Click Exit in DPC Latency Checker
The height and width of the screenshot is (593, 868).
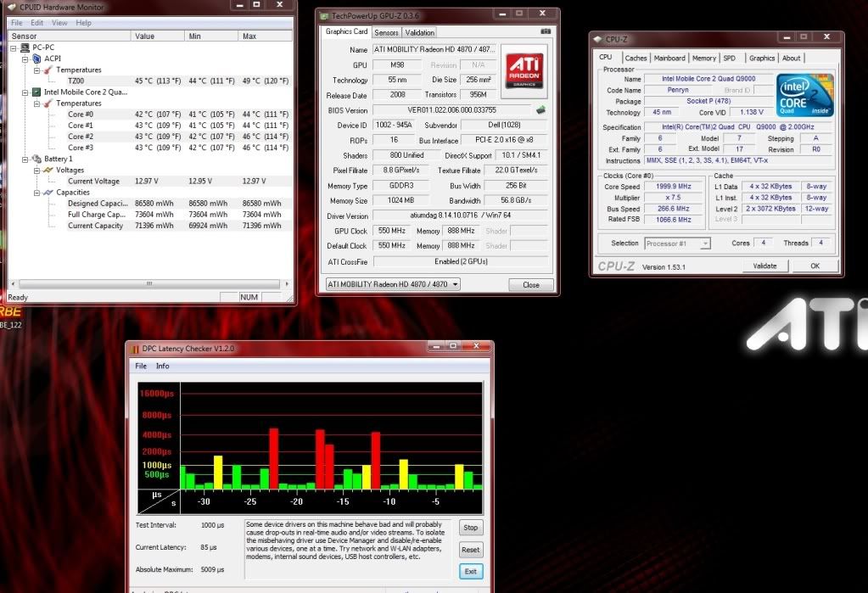click(x=471, y=572)
